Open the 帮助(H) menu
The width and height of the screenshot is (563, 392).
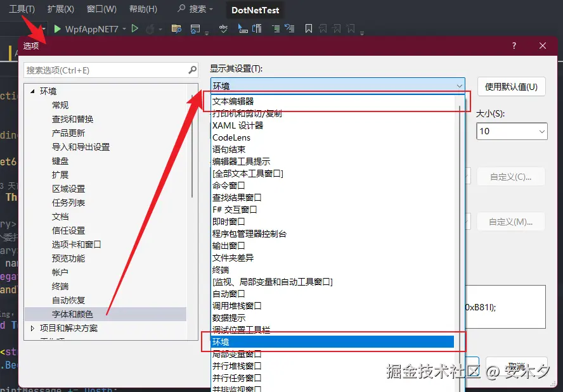pos(143,9)
